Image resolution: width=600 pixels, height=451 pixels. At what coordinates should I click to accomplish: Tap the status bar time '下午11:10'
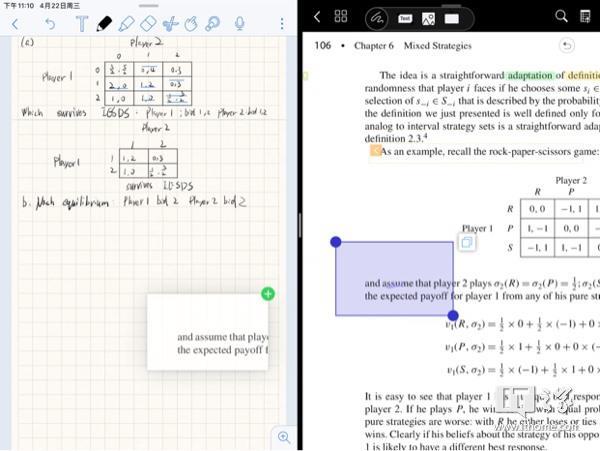coord(19,6)
